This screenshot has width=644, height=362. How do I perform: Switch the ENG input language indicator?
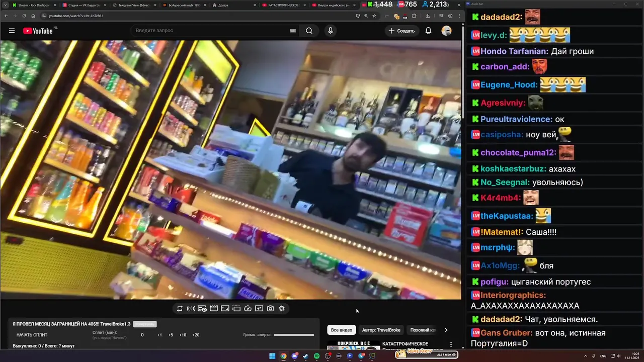tap(603, 356)
